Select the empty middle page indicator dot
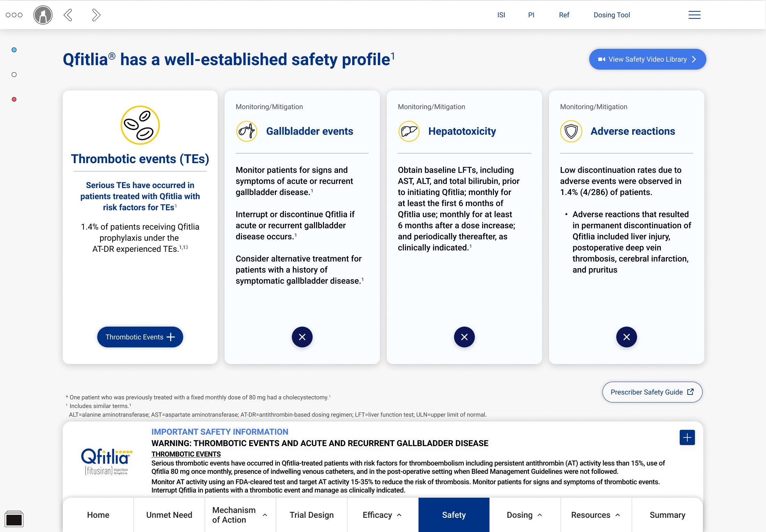The height and width of the screenshot is (532, 766). [14, 74]
